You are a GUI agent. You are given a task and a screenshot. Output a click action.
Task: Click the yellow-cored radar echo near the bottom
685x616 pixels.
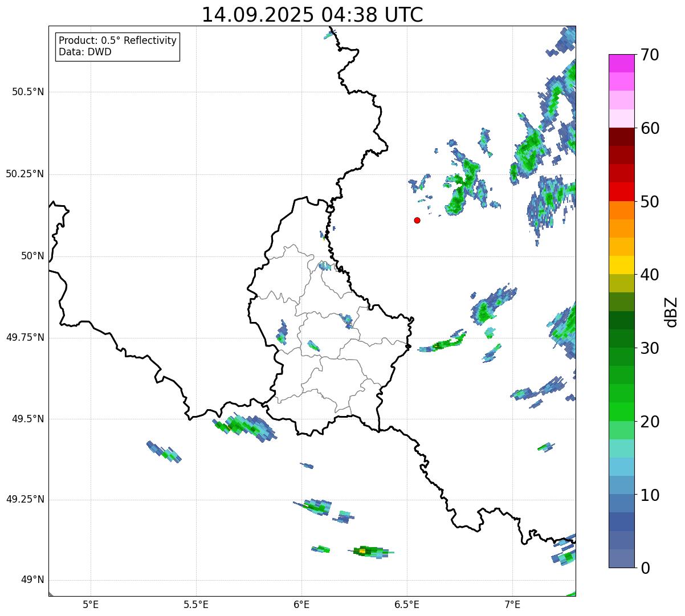click(x=363, y=551)
